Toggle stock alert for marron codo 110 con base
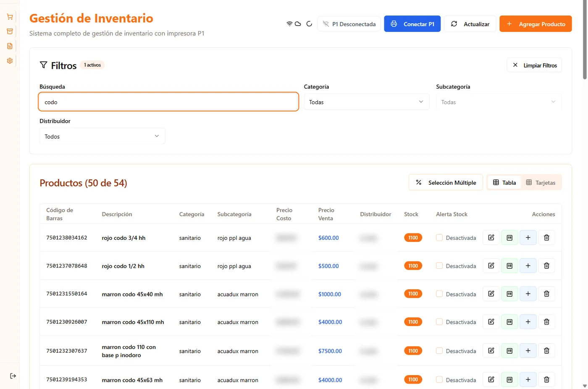 [439, 351]
